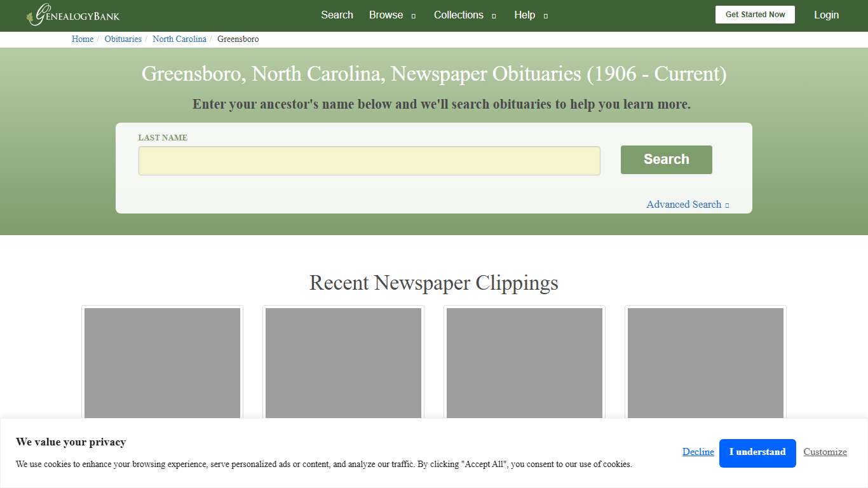This screenshot has width=868, height=488.
Task: Open the rightmost newspaper clipping thumbnail
Action: tap(705, 362)
